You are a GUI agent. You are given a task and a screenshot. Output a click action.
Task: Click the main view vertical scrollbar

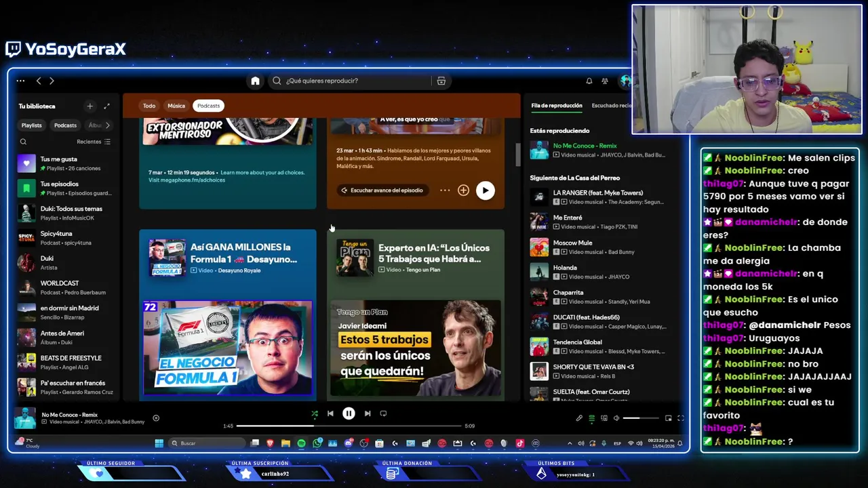[x=518, y=155]
